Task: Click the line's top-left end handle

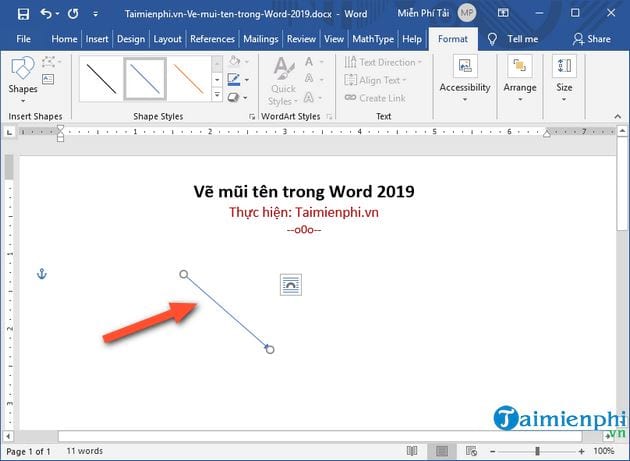Action: 184,275
